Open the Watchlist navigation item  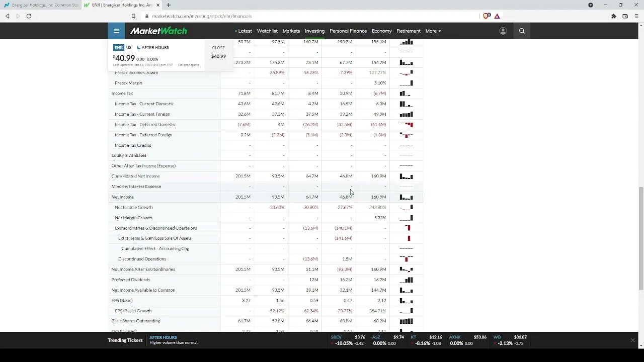[x=267, y=31]
